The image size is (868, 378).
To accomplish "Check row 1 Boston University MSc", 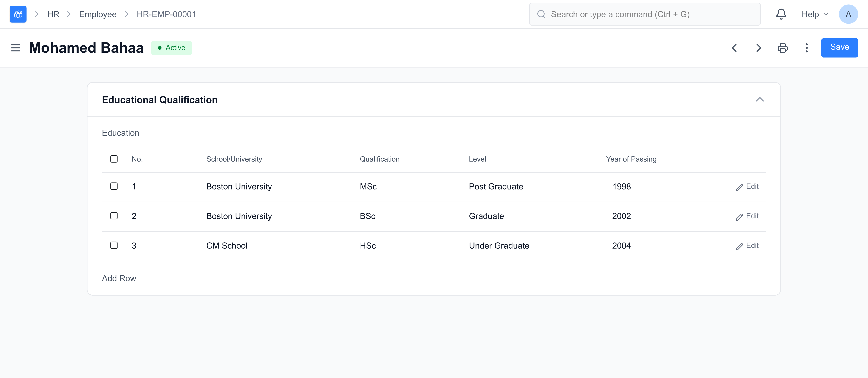I will pos(114,186).
